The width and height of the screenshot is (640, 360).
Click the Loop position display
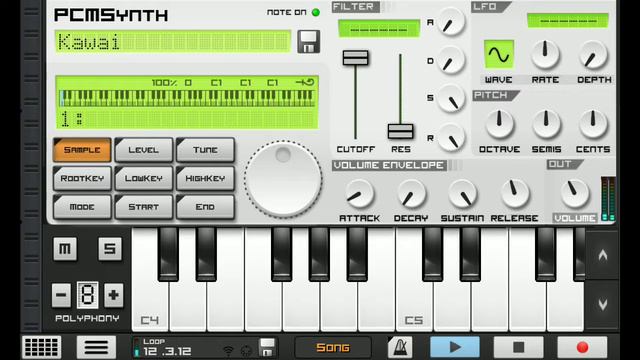[167, 347]
